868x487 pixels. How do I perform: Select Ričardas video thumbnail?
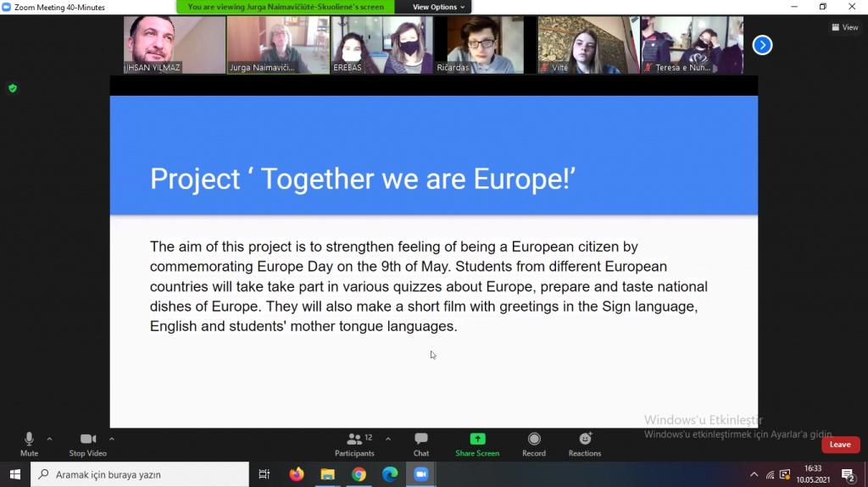coord(485,45)
